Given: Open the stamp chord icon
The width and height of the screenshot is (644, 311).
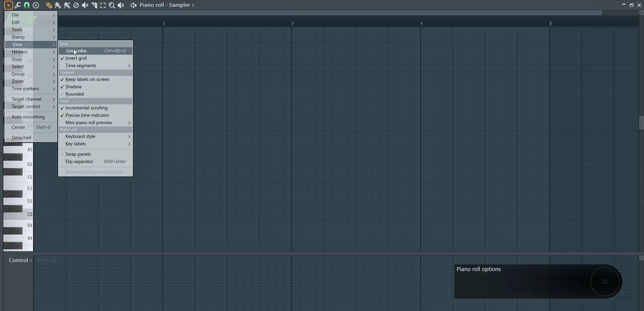Looking at the screenshot, I should click(36, 5).
